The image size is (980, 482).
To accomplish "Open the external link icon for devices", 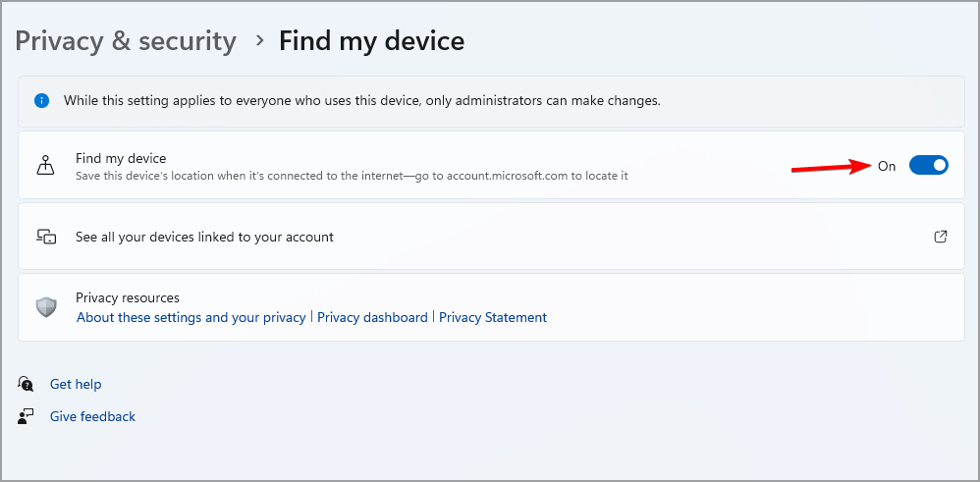I will pos(941,237).
